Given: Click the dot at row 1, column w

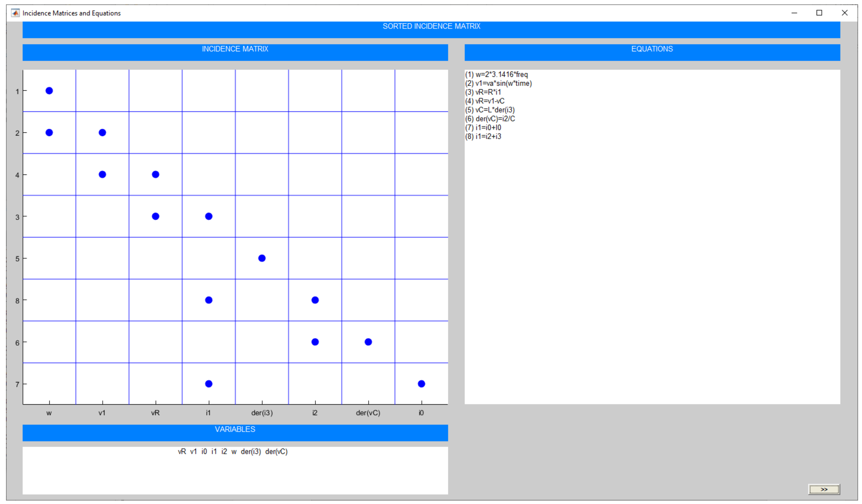Looking at the screenshot, I should 49,91.
